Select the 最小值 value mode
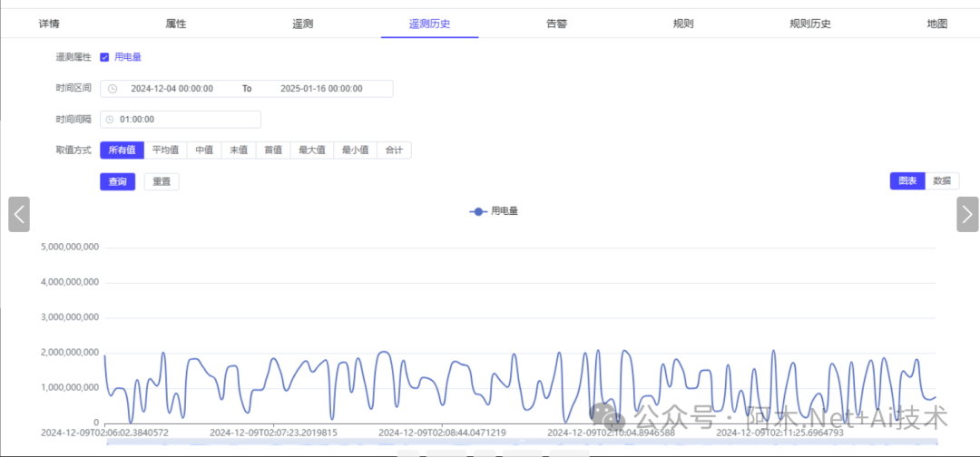980x457 pixels. tap(356, 151)
